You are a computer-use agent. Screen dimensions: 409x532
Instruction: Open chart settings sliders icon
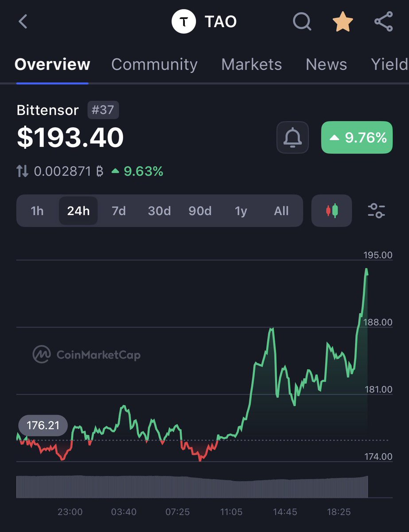(x=377, y=211)
